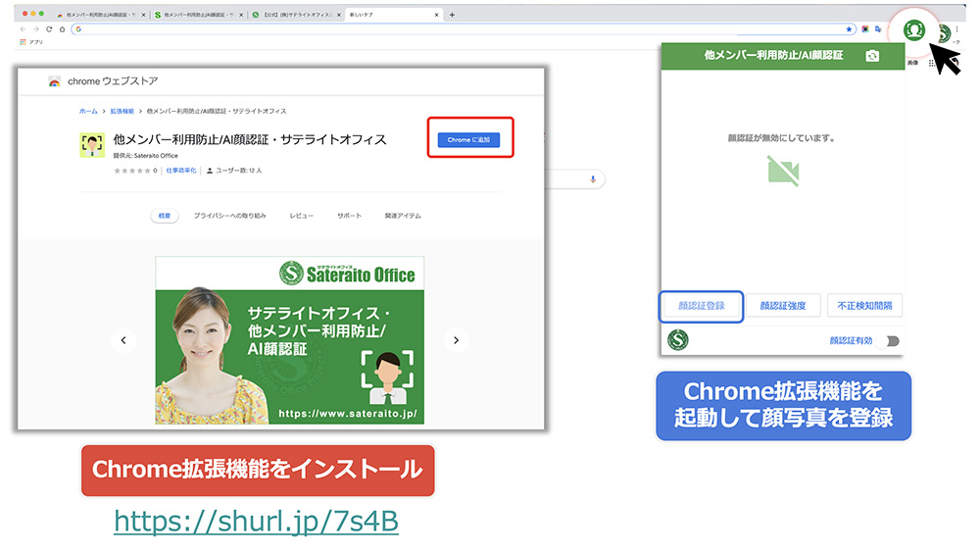This screenshot has height=553, width=980.
Task: Click the colorful camera extension icon
Action: (x=865, y=28)
